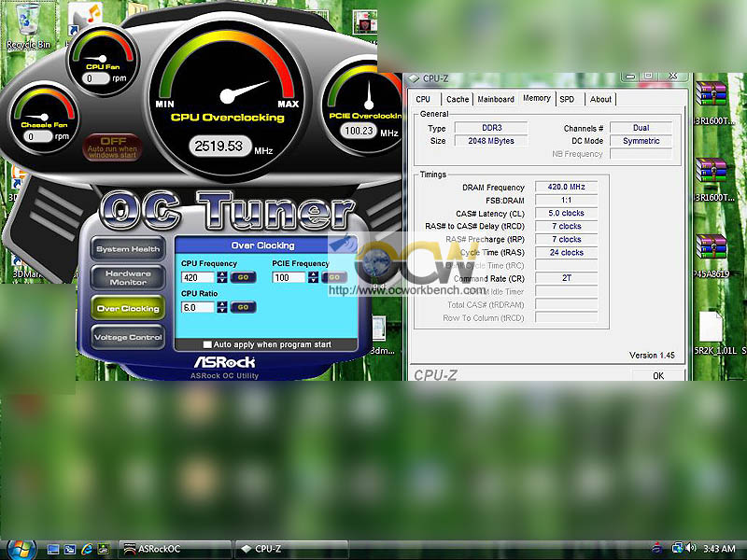Switch to ASRockOC taskbar button
The image size is (747, 560).
(175, 549)
